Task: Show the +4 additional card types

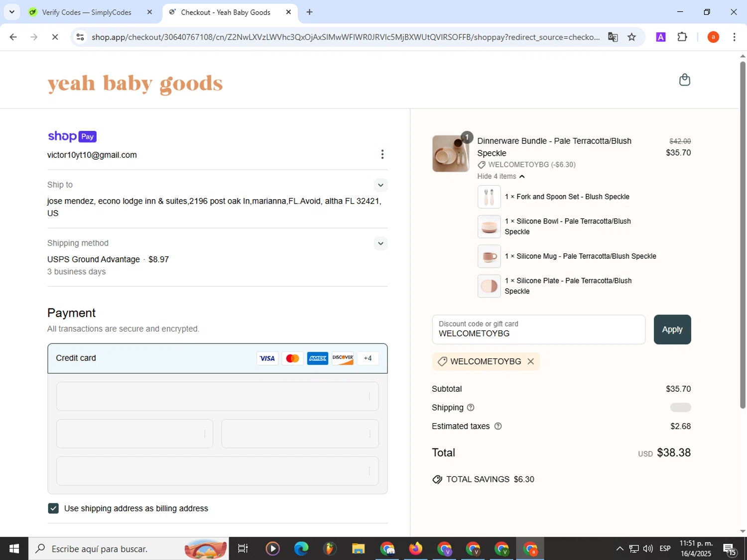Action: point(368,358)
